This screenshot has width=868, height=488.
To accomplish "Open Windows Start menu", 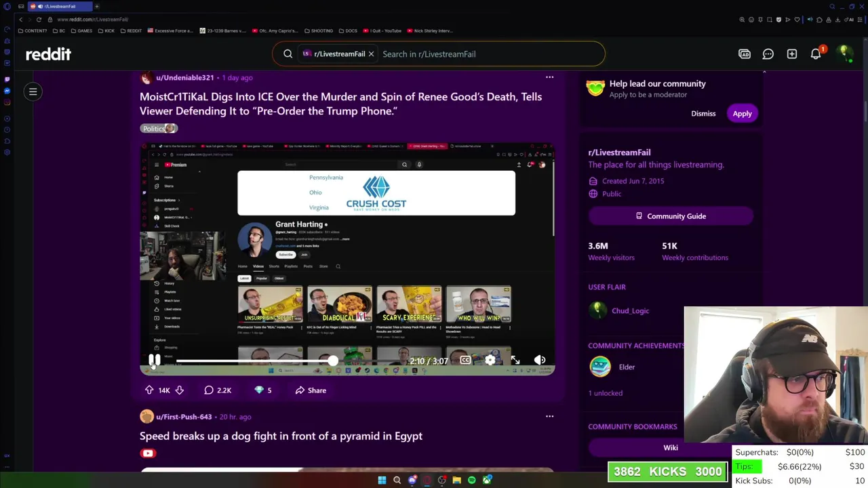I will (382, 480).
